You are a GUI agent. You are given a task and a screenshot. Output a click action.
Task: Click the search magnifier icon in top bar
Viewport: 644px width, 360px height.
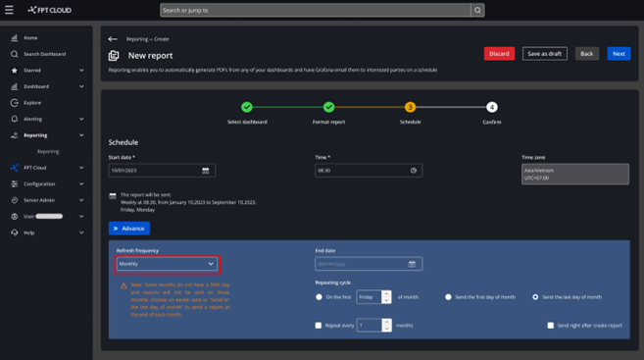477,10
